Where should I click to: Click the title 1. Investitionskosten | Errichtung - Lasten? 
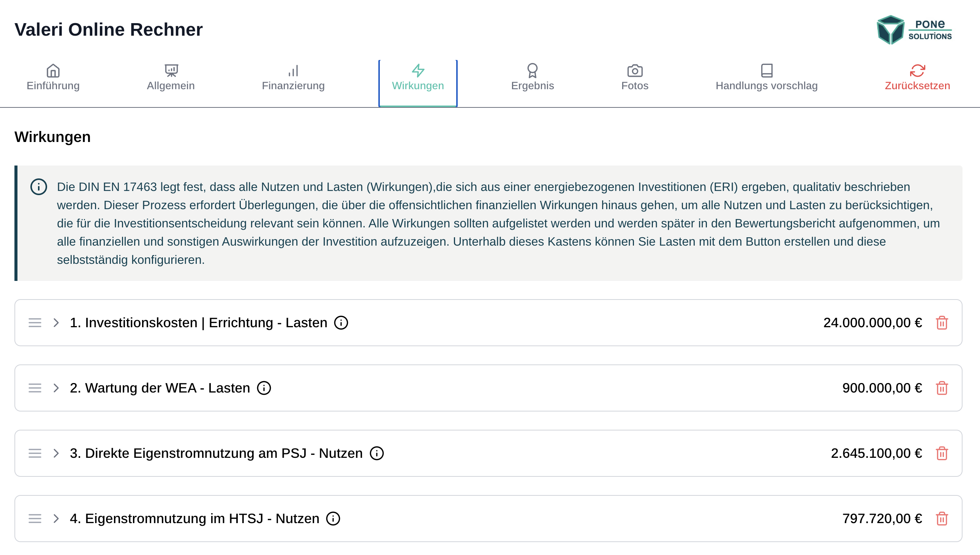tap(198, 322)
